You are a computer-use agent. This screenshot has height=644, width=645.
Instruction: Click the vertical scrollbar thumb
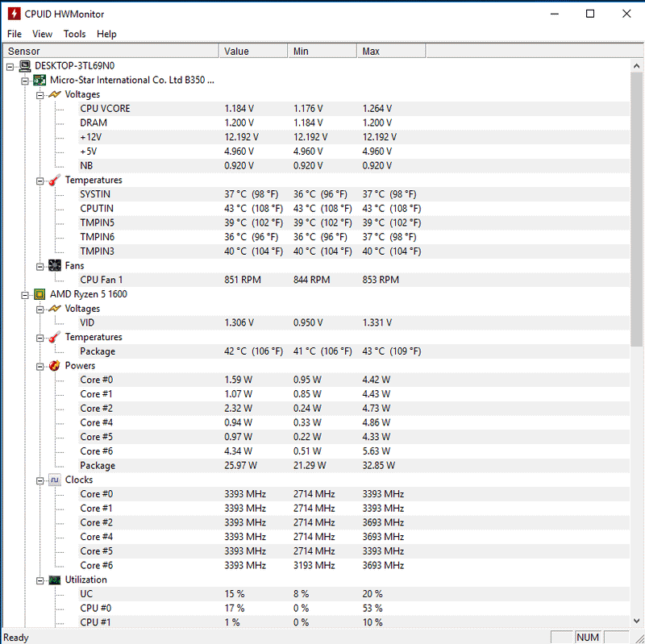coord(636,210)
